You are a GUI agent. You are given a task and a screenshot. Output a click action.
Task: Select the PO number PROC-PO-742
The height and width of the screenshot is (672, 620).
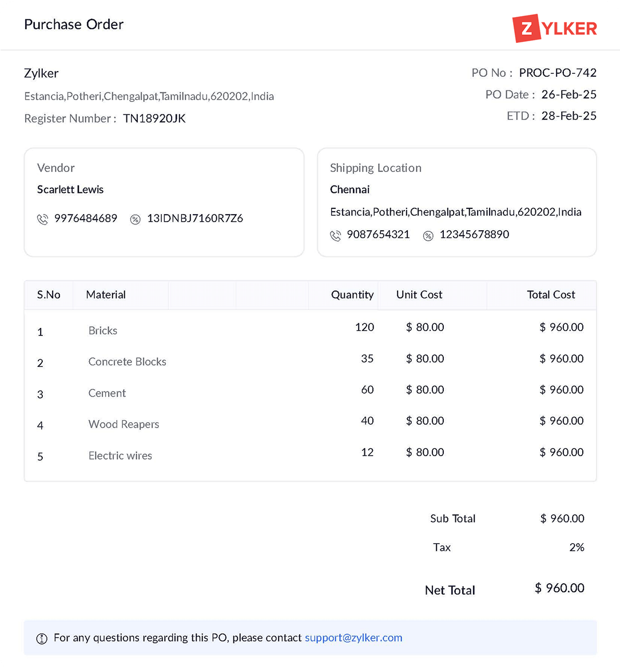pyautogui.click(x=558, y=73)
